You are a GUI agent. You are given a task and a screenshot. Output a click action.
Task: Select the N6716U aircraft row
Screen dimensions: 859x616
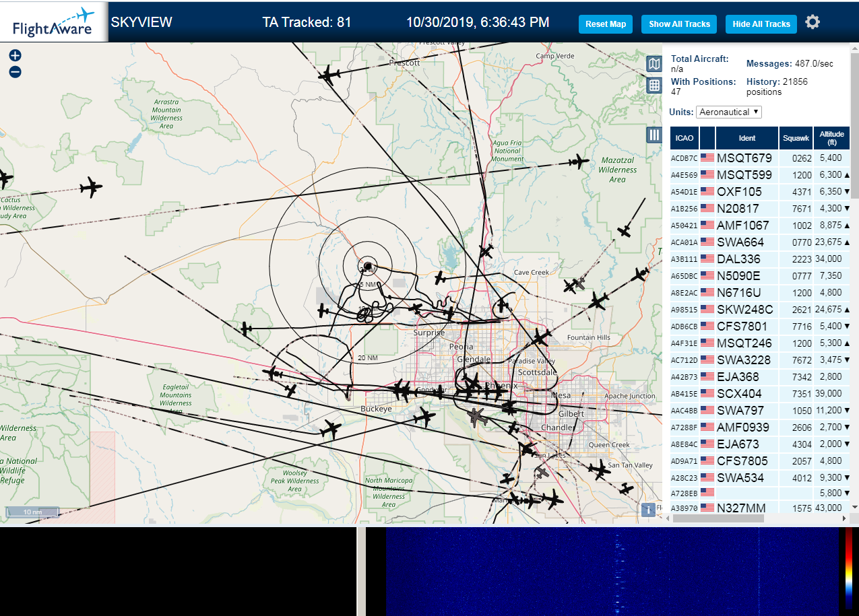pos(760,292)
